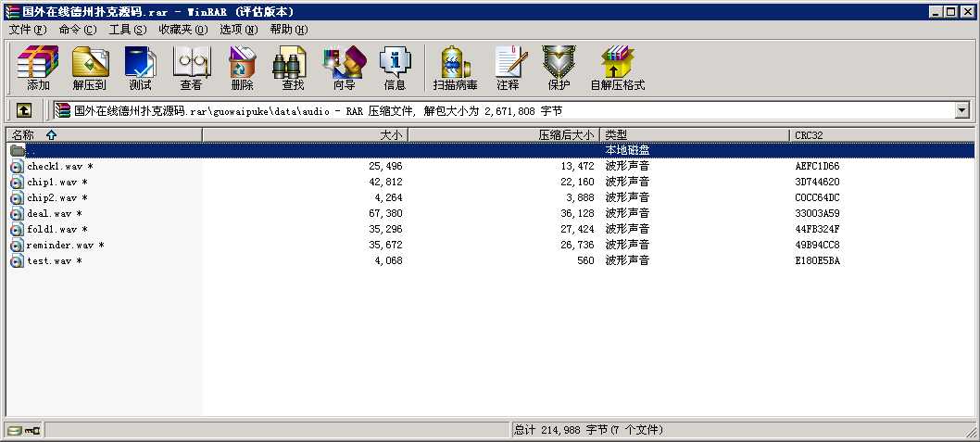Sort by 压缩后大小 column header
980x442 pixels.
[504, 134]
